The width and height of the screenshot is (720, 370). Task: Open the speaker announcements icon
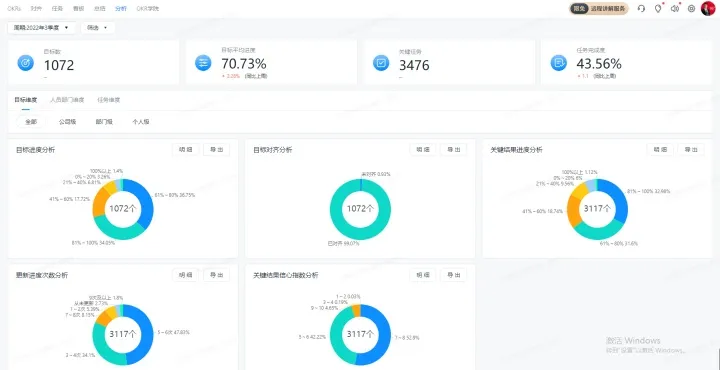pos(675,9)
